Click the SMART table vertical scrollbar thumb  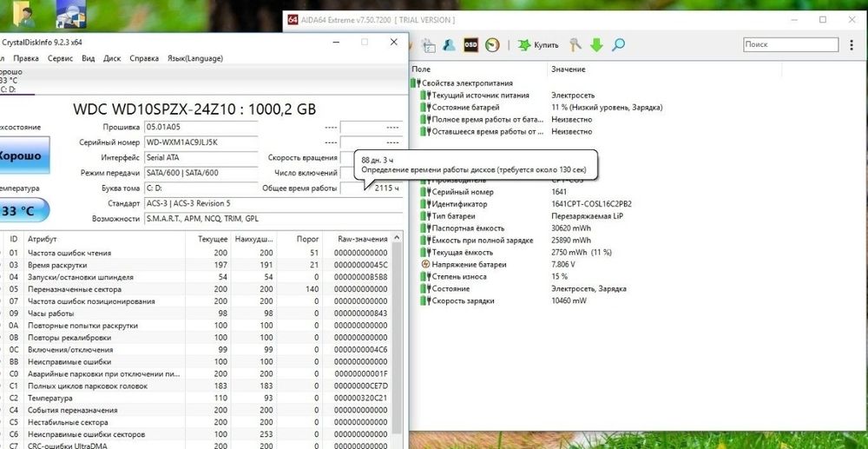397,339
